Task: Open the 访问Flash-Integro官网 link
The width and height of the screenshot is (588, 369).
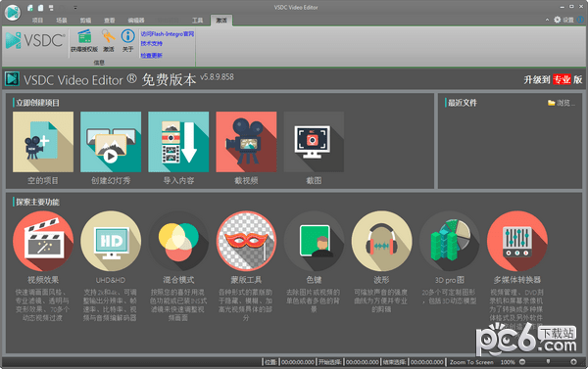Action: click(x=168, y=34)
